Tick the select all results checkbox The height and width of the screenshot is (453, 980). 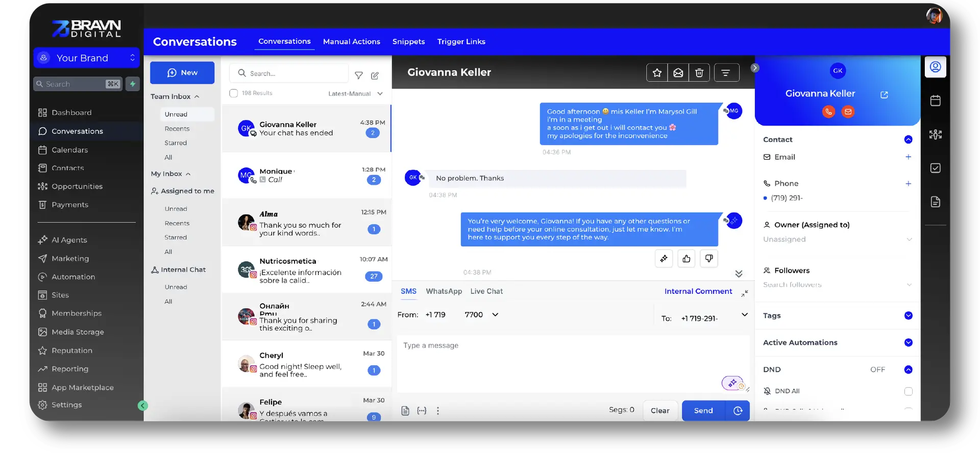point(234,93)
